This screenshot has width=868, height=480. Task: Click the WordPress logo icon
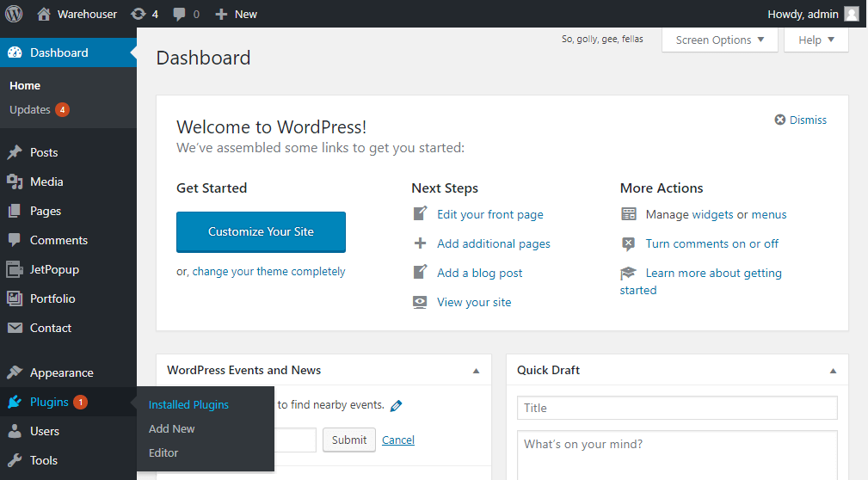point(14,14)
